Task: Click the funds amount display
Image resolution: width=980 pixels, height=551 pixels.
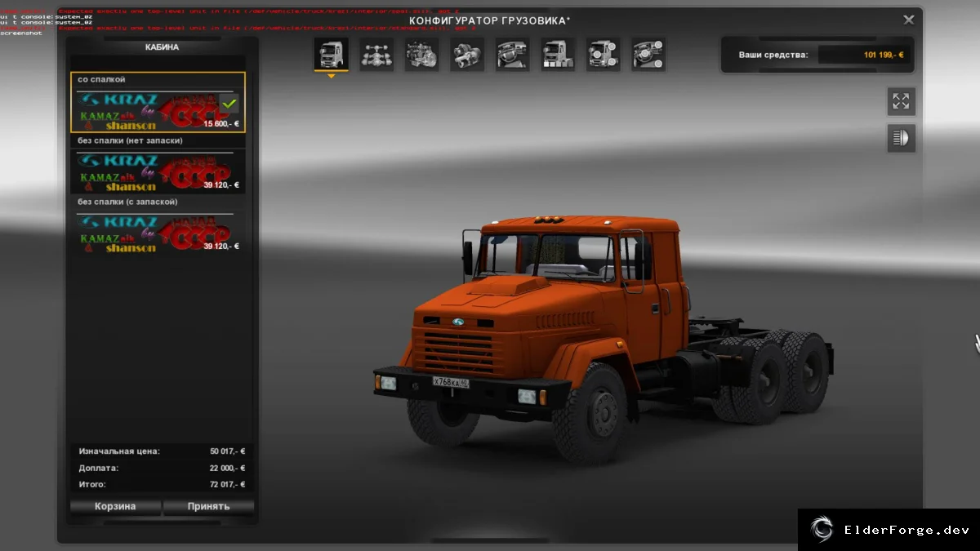Action: [x=865, y=55]
